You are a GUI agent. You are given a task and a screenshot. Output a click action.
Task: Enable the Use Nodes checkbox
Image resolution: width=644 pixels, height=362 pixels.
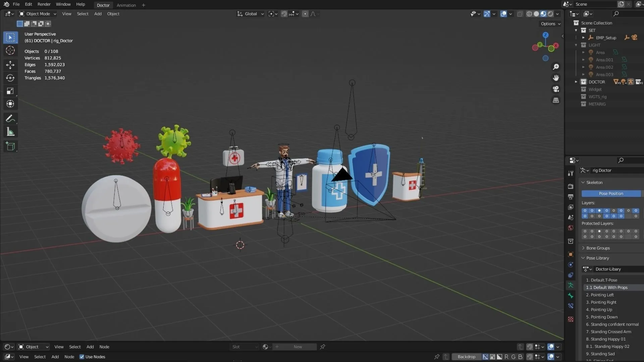click(82, 357)
